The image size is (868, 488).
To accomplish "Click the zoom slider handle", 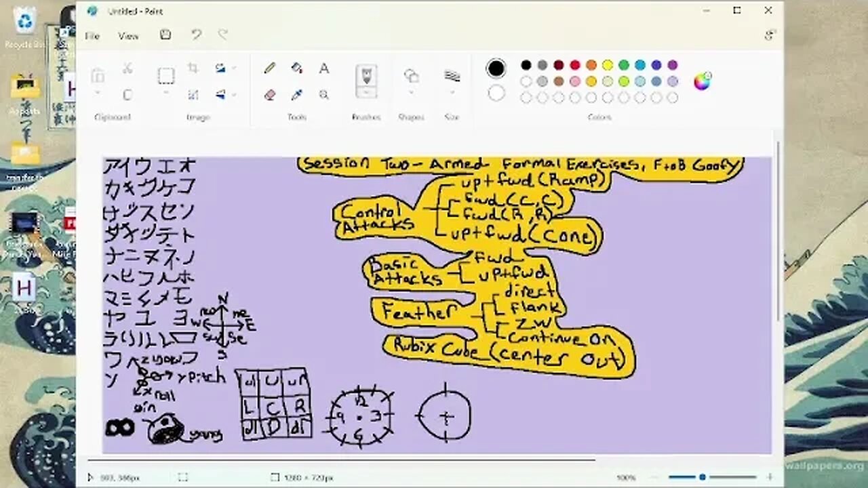I will tap(703, 478).
